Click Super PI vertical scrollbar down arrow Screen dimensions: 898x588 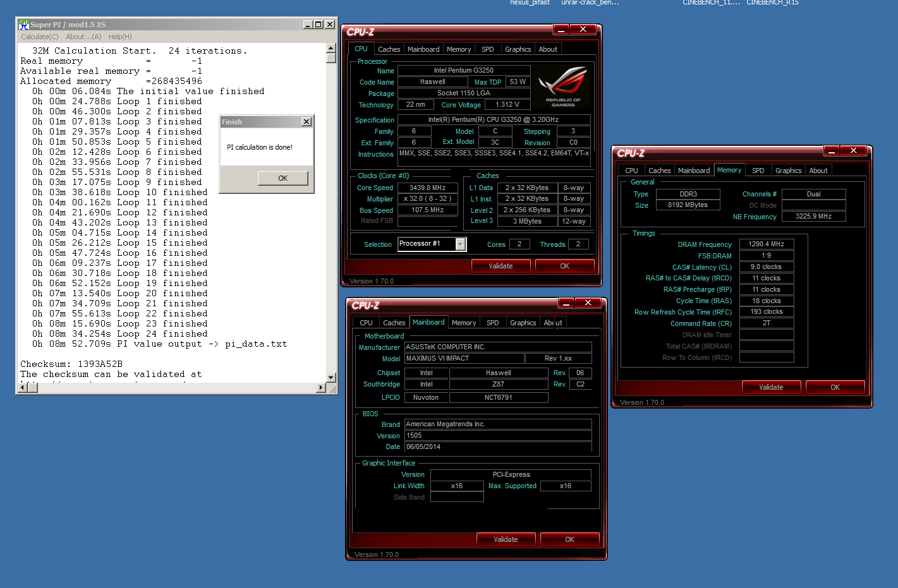pyautogui.click(x=331, y=376)
